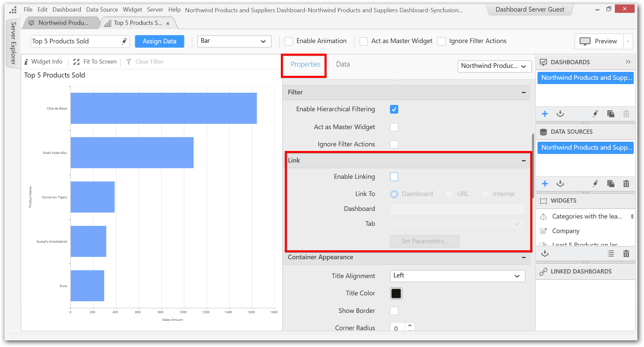Click the Dashboard link input field
The width and height of the screenshot is (644, 347).
(457, 209)
